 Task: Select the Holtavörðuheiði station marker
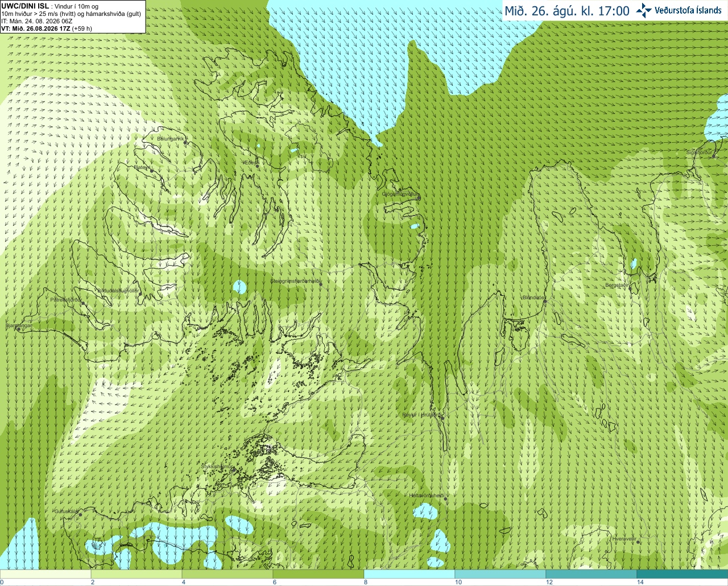[445, 500]
